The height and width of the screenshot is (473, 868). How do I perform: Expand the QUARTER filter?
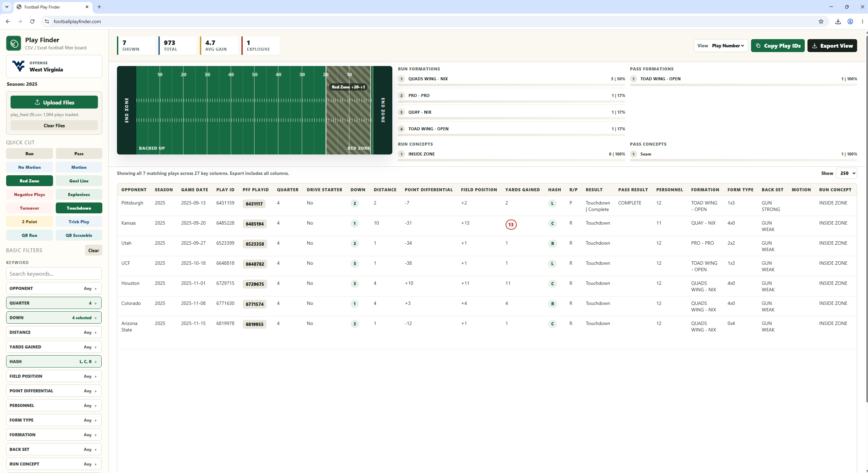point(54,303)
